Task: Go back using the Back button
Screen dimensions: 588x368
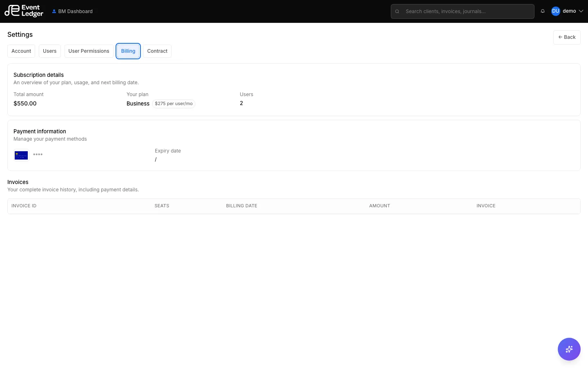Action: [x=567, y=37]
